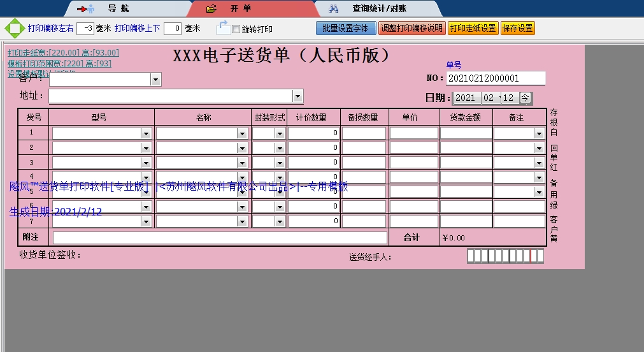Click the 保存设置 button
Image resolution: width=644 pixels, height=352 pixels.
pyautogui.click(x=518, y=29)
